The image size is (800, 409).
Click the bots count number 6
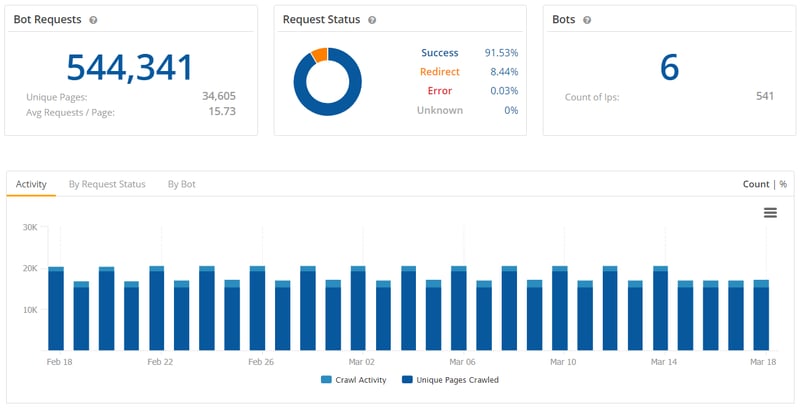pos(669,67)
